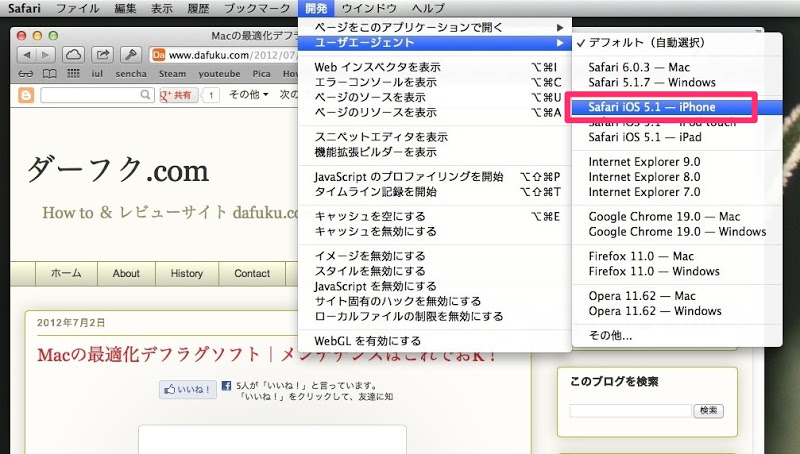Select Safari iOS 5.1 — iPhone user agent
The image size is (800, 454).
[x=677, y=107]
